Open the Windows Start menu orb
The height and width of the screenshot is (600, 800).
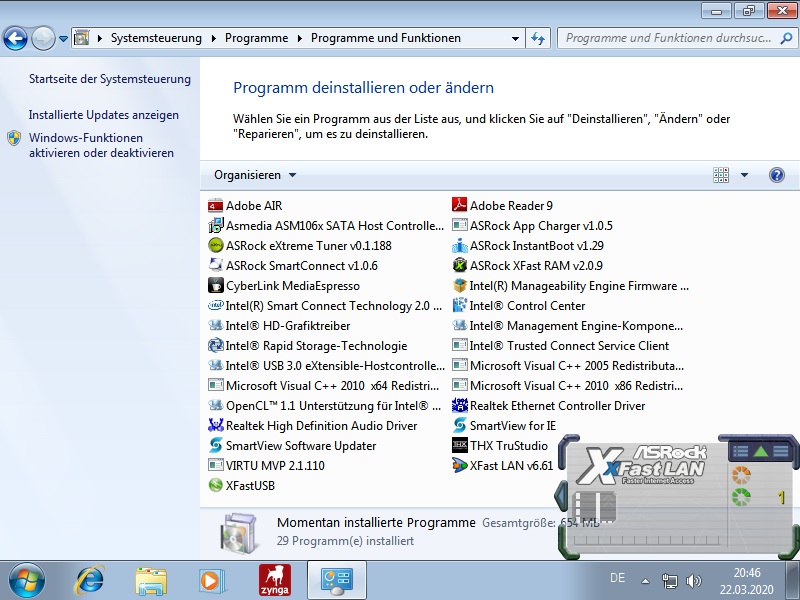[27, 580]
